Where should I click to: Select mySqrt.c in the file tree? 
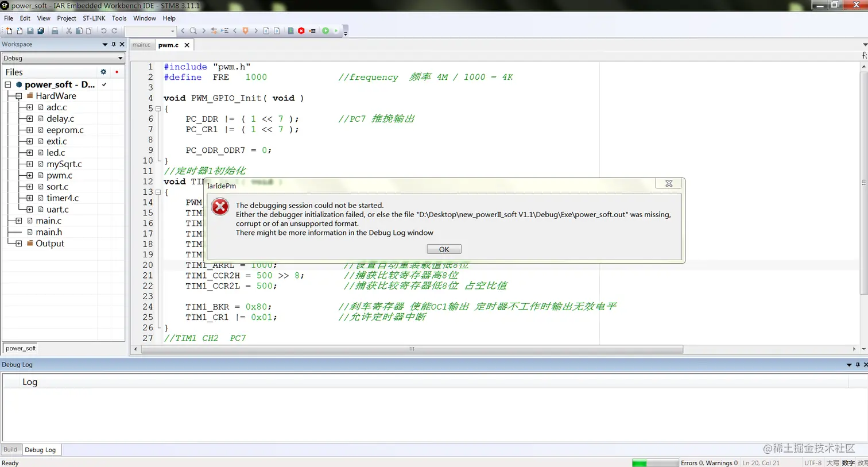coord(64,164)
